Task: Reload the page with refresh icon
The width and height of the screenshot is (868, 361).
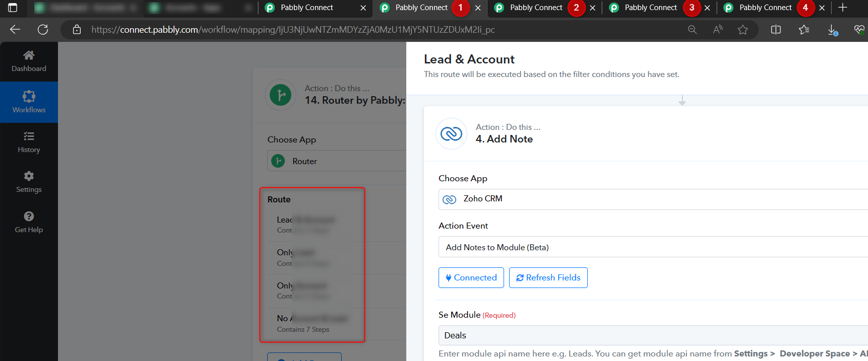Action: 43,30
